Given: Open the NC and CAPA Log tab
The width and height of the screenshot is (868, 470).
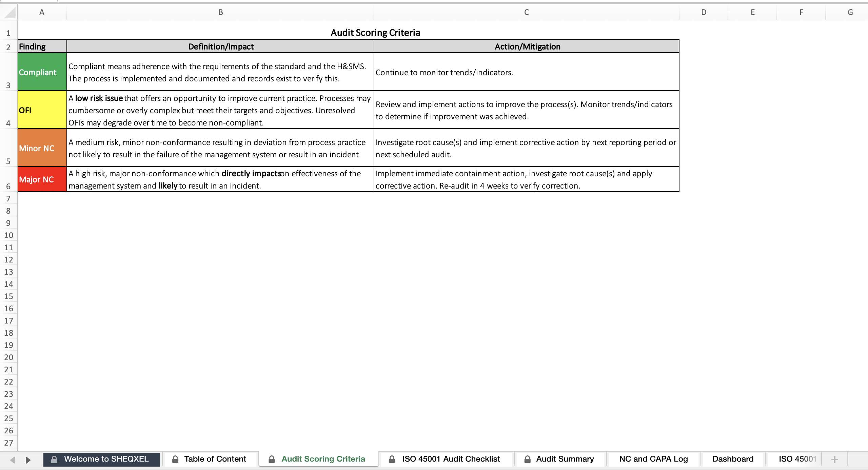Looking at the screenshot, I should (653, 459).
